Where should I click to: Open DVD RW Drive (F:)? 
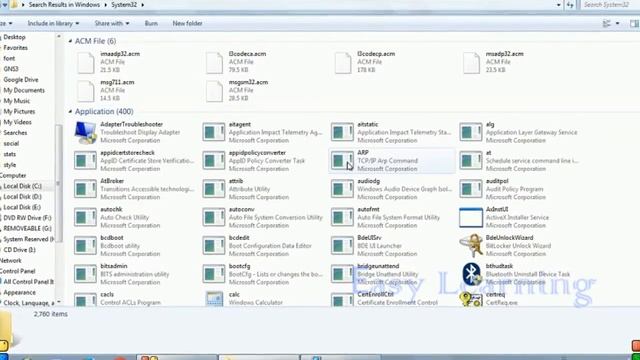[x=27, y=218]
